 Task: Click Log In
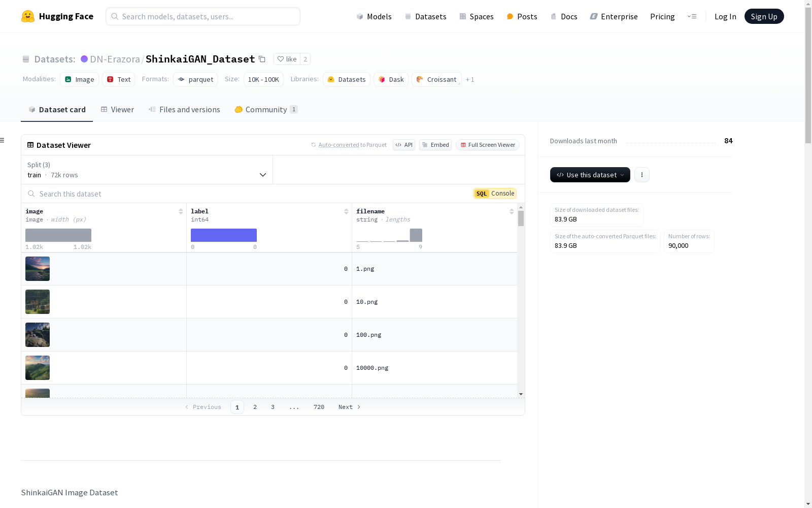(x=725, y=16)
